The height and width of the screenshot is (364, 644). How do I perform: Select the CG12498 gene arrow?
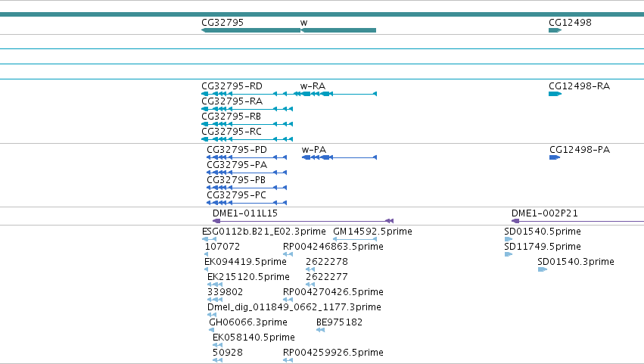coord(555,30)
